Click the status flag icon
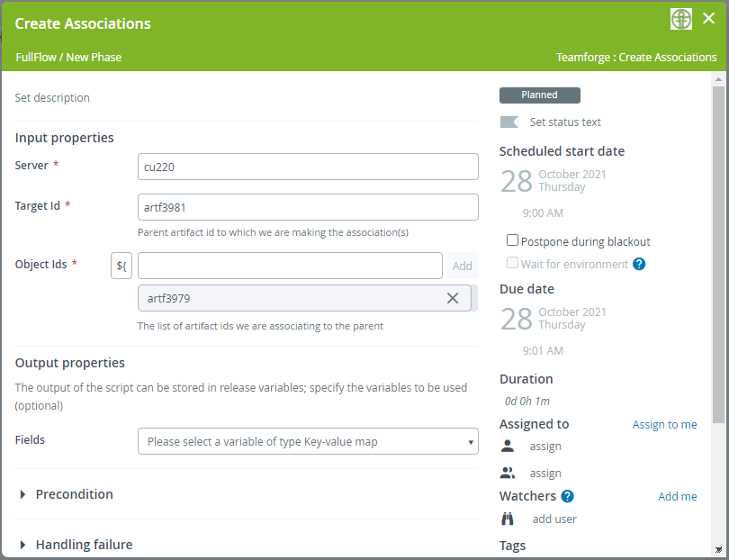The width and height of the screenshot is (729, 560). tap(509, 122)
